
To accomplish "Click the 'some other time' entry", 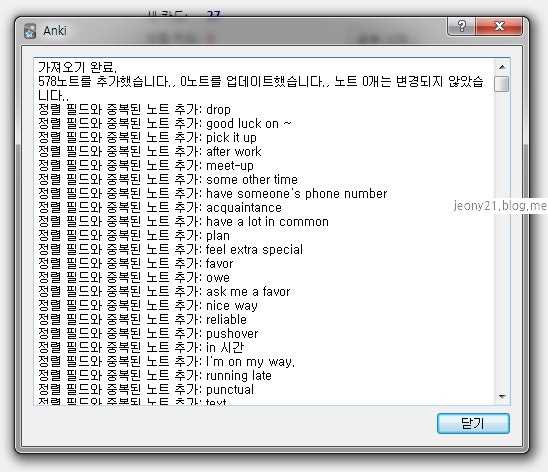I will 168,179.
